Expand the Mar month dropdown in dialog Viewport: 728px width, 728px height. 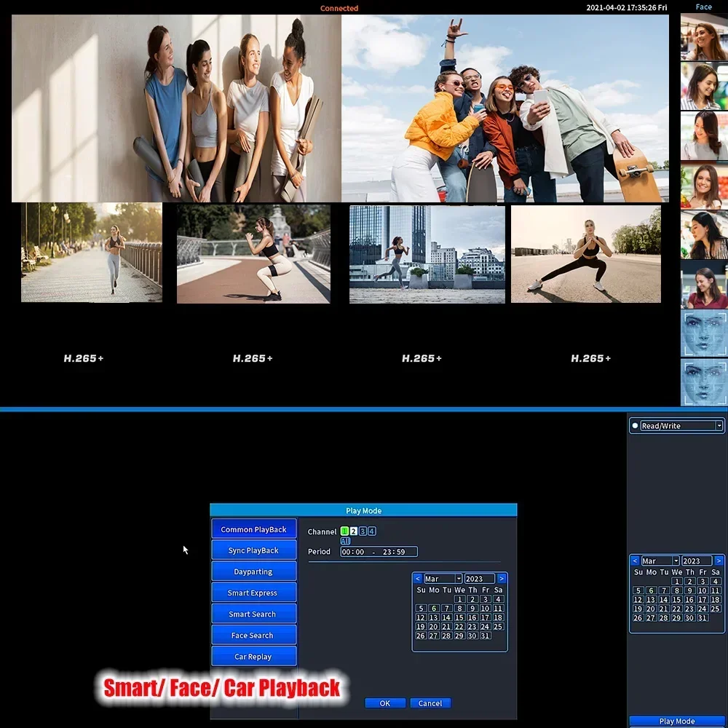[x=459, y=579]
